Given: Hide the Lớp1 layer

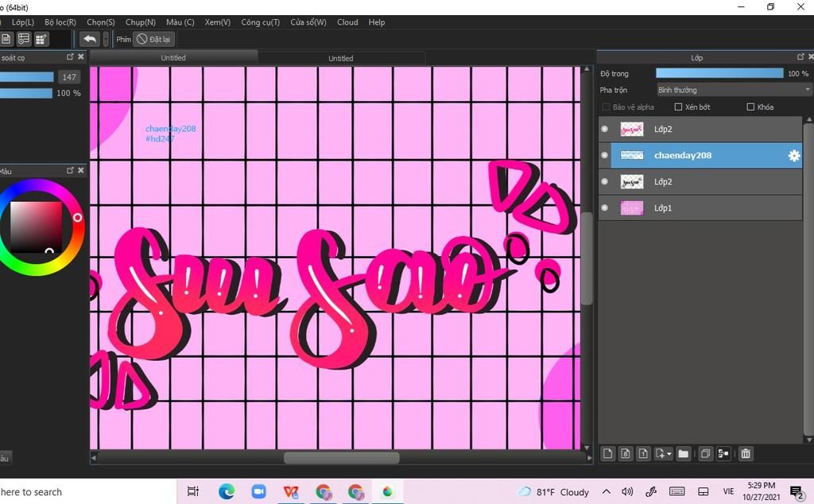Looking at the screenshot, I should click(604, 207).
